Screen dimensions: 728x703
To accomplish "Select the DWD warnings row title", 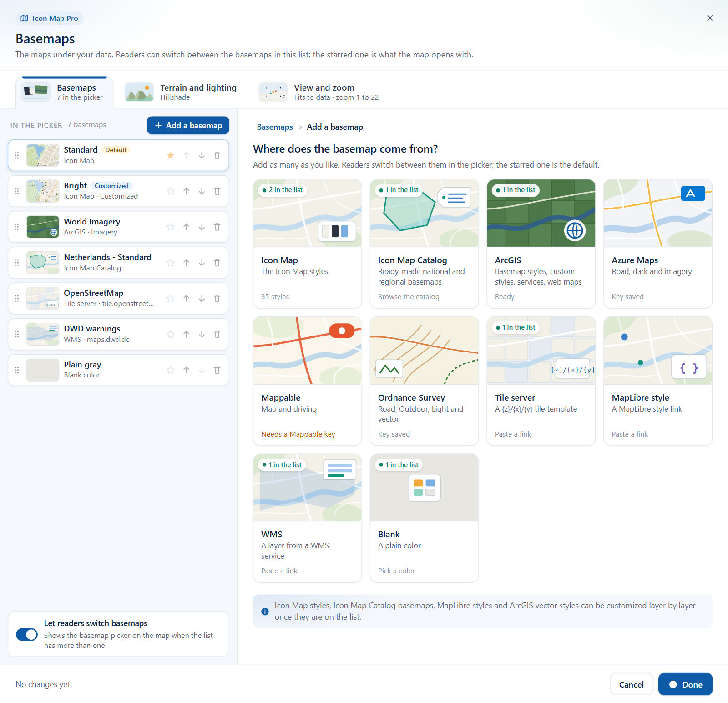I will pyautogui.click(x=92, y=329).
